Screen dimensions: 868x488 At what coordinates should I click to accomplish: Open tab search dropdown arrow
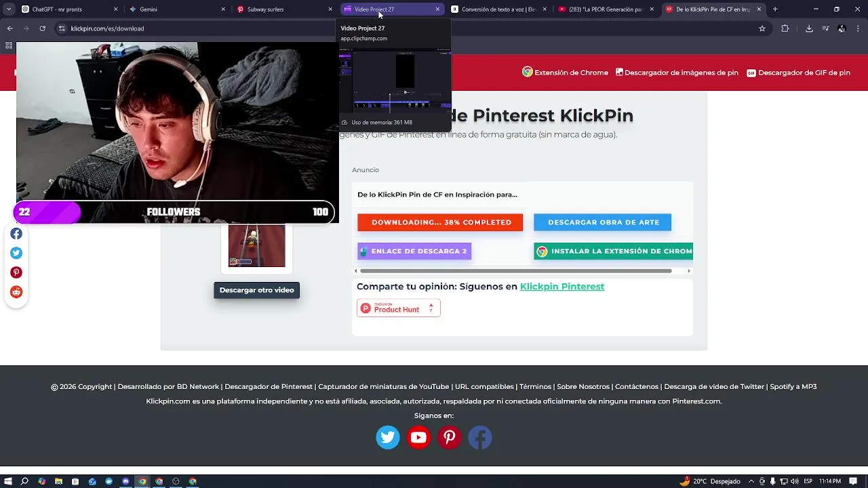(8, 9)
